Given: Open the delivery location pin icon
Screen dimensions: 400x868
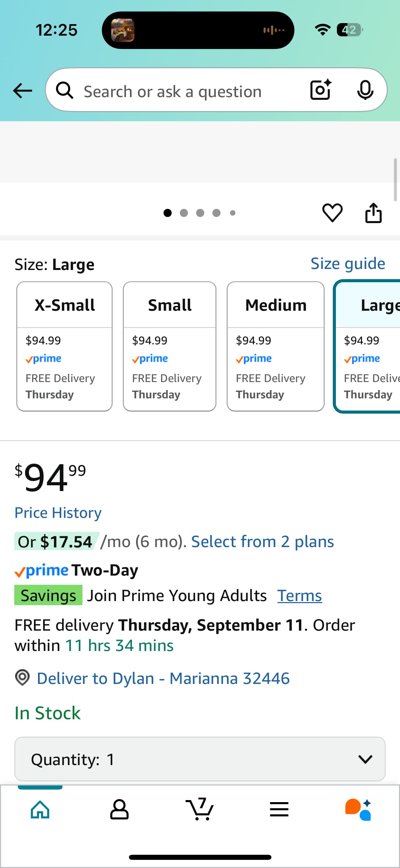Looking at the screenshot, I should [22, 678].
